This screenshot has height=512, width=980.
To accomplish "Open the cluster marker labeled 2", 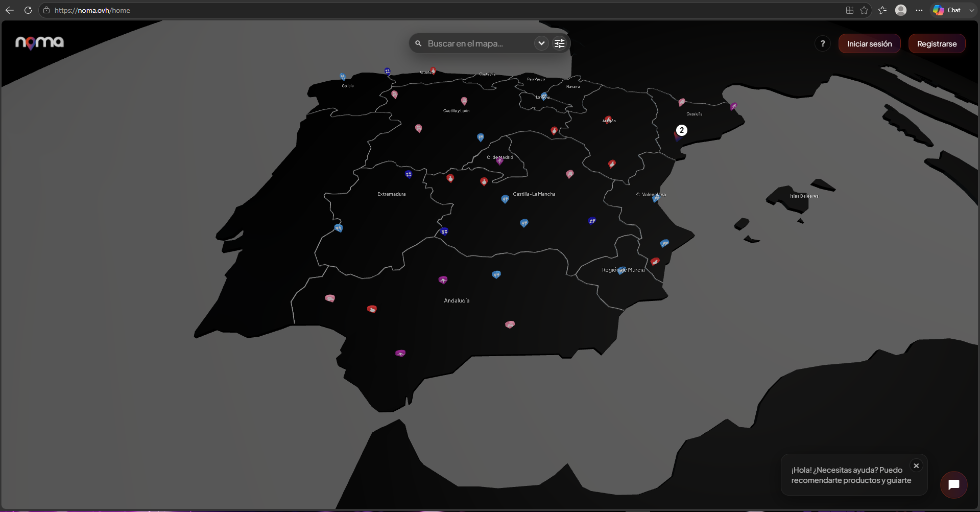I will click(682, 130).
